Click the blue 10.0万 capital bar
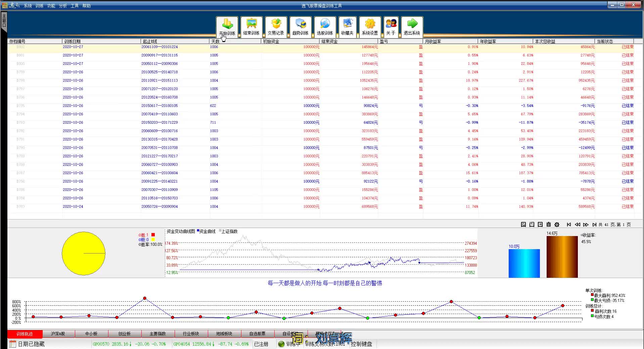Viewport: 644px width, 349px height. [x=524, y=263]
